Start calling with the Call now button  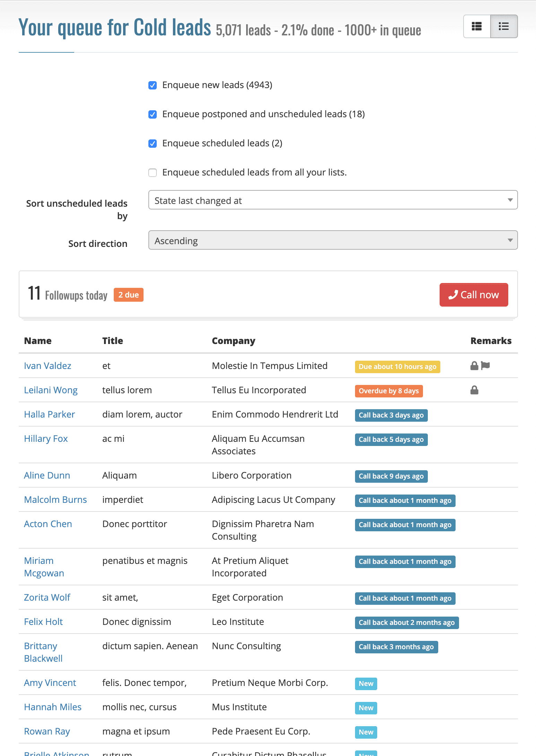474,295
